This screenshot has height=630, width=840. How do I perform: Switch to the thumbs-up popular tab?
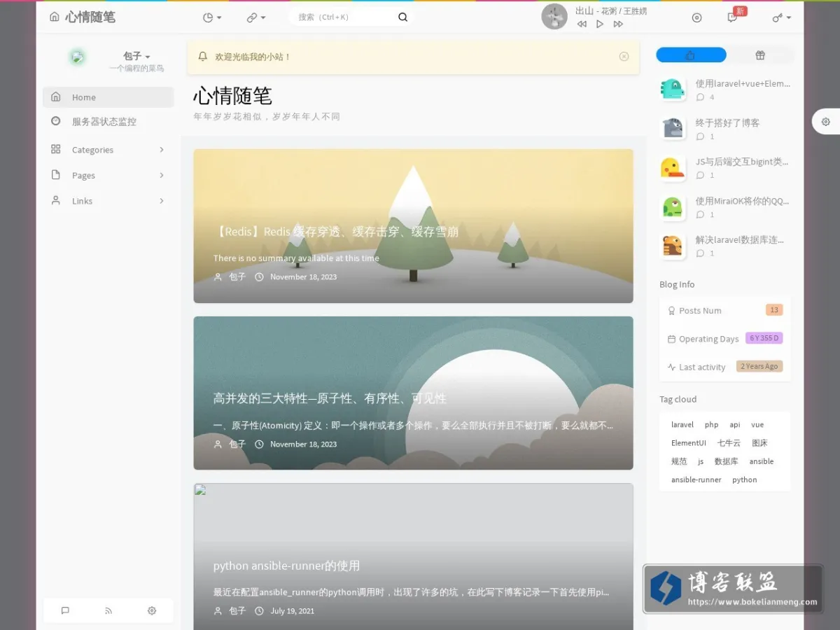click(x=691, y=55)
